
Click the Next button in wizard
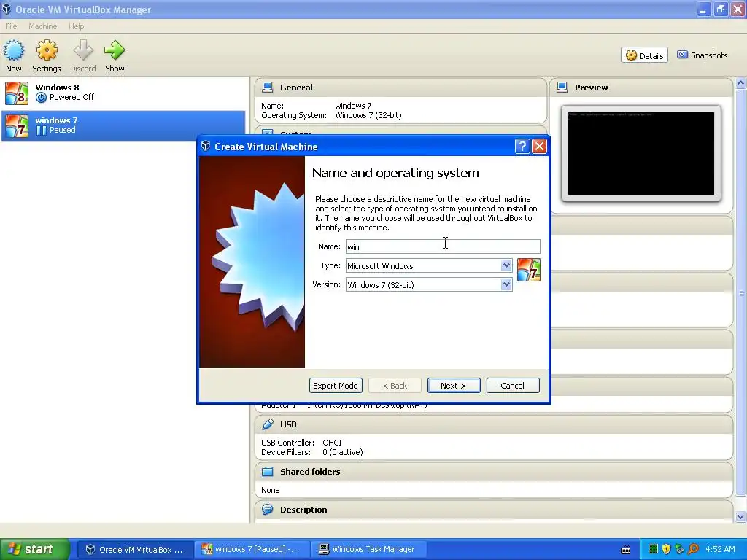(x=454, y=385)
